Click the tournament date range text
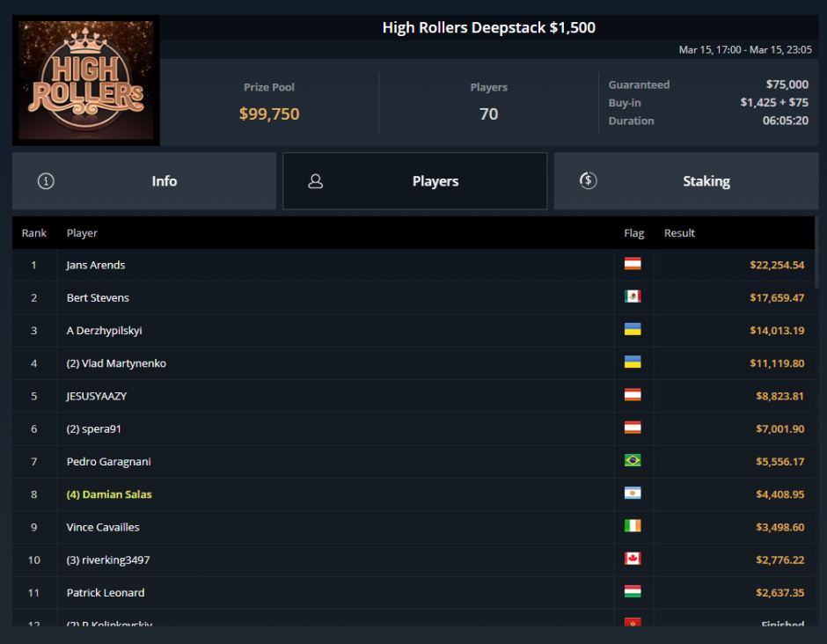The width and height of the screenshot is (827, 644). pyautogui.click(x=744, y=49)
